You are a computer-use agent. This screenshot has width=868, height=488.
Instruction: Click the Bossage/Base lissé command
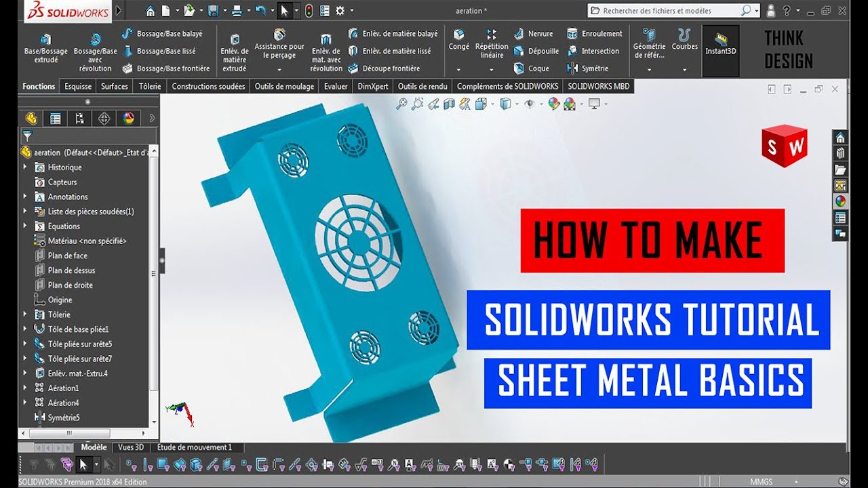pyautogui.click(x=159, y=51)
